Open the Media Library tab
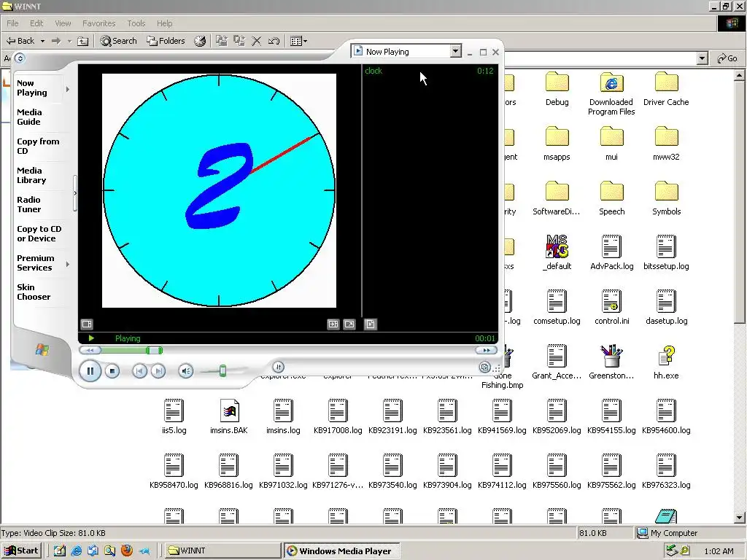747x560 pixels. tap(31, 175)
